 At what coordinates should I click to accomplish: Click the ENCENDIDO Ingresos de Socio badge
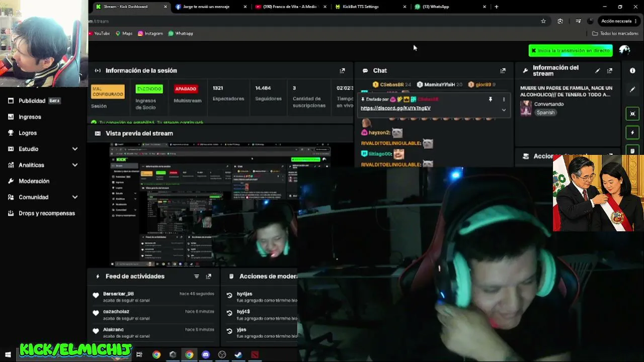[149, 89]
